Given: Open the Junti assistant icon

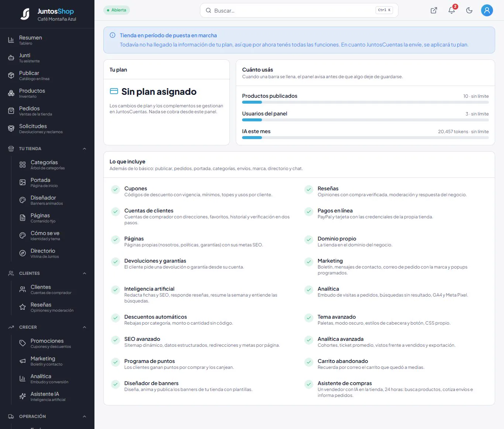Looking at the screenshot, I should click(11, 58).
